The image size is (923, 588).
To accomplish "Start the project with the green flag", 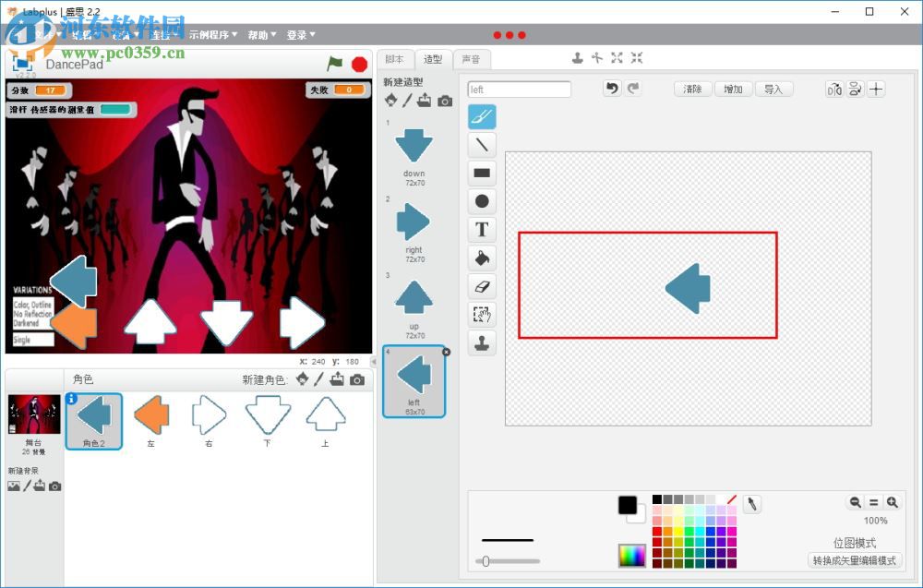I will [x=335, y=63].
